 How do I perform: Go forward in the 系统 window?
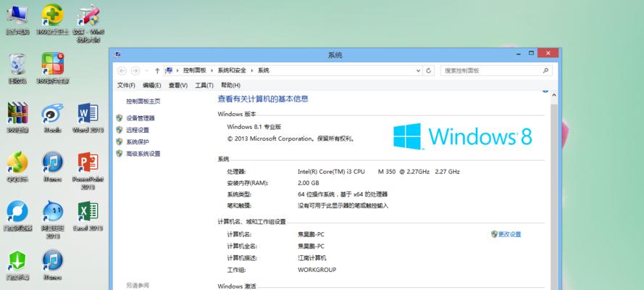[135, 70]
